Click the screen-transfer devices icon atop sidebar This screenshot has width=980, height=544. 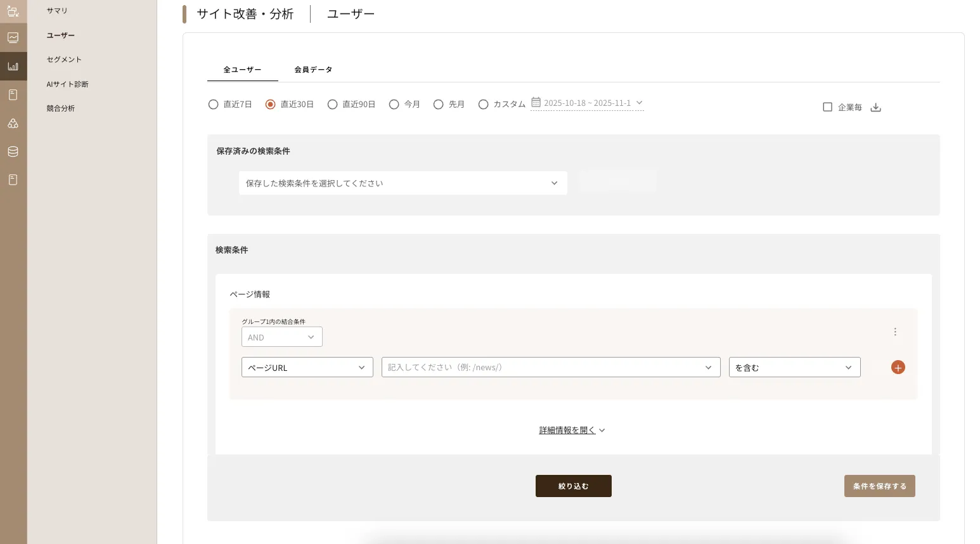[x=13, y=11]
